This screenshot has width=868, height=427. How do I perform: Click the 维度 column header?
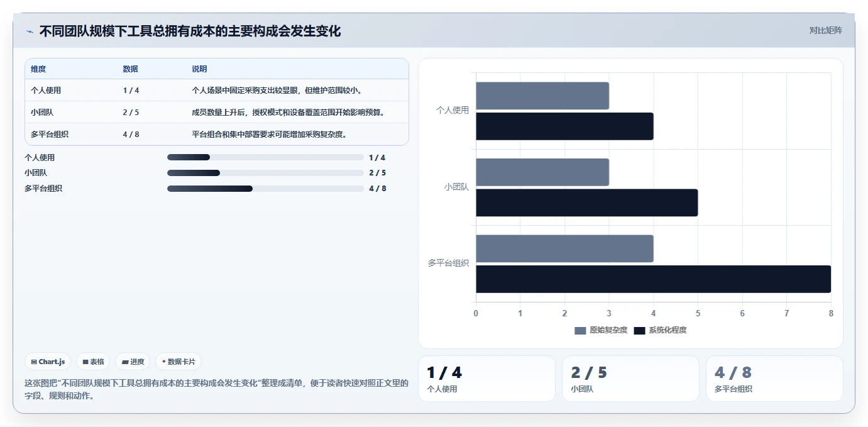click(38, 69)
